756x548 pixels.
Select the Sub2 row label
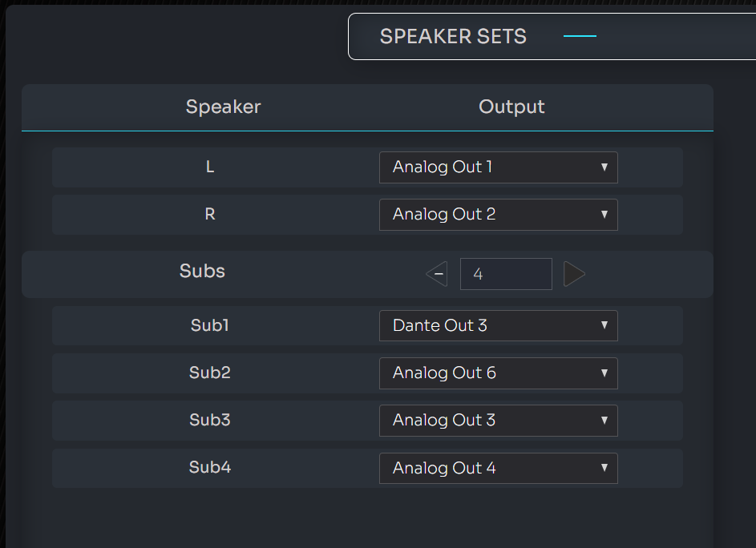(210, 373)
